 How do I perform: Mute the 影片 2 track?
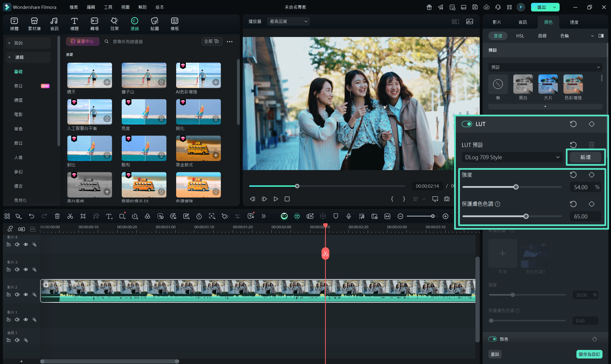tap(17, 294)
